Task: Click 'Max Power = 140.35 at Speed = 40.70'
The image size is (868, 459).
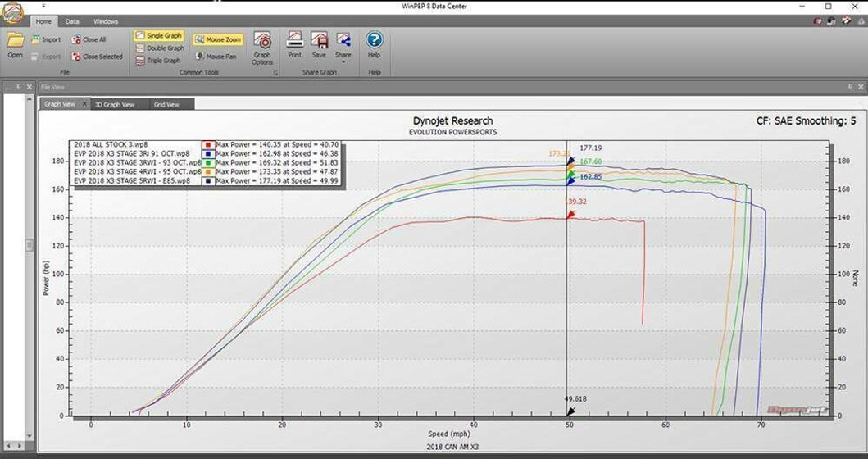Action: (277, 144)
